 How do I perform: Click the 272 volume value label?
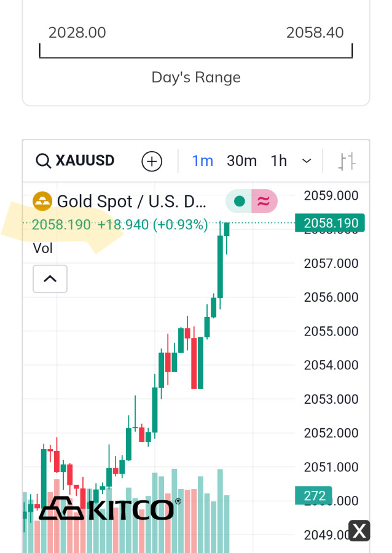pos(313,495)
